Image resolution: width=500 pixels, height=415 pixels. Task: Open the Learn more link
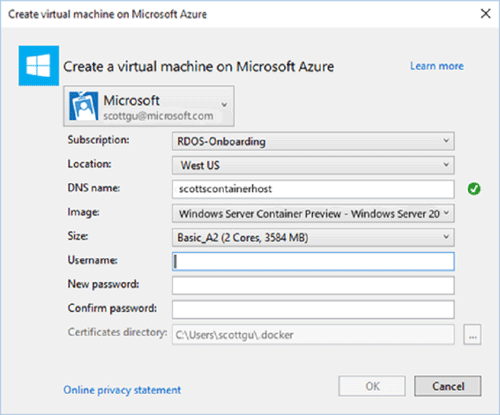pyautogui.click(x=437, y=66)
